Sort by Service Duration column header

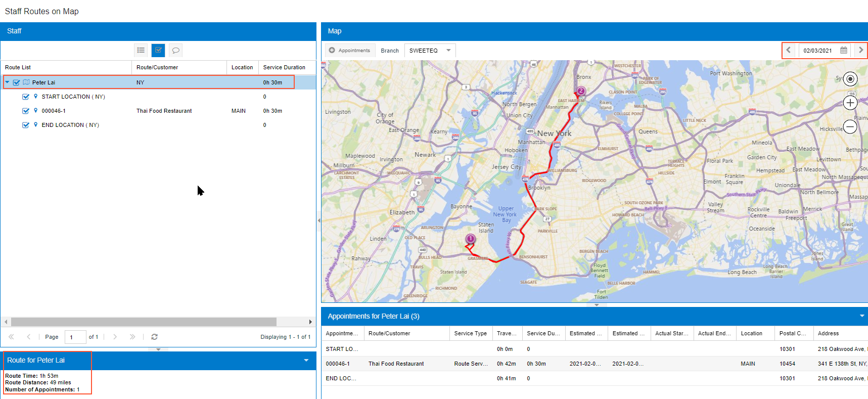[x=284, y=67]
